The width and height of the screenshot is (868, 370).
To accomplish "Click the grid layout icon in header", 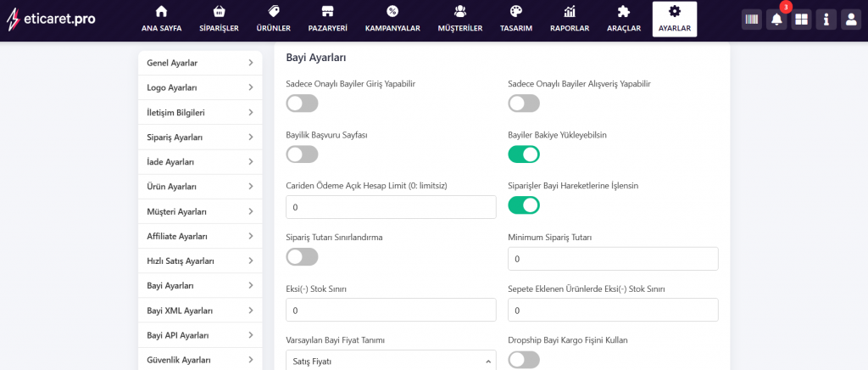I will [x=801, y=20].
